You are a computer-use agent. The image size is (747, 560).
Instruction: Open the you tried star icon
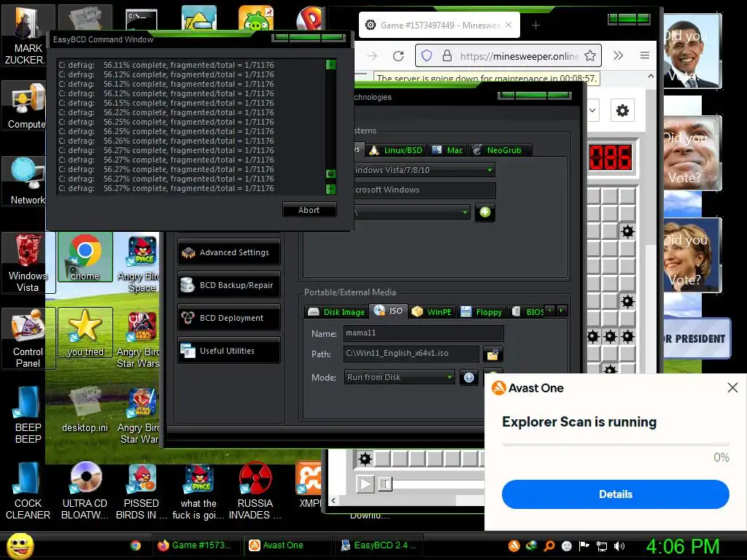(85, 332)
